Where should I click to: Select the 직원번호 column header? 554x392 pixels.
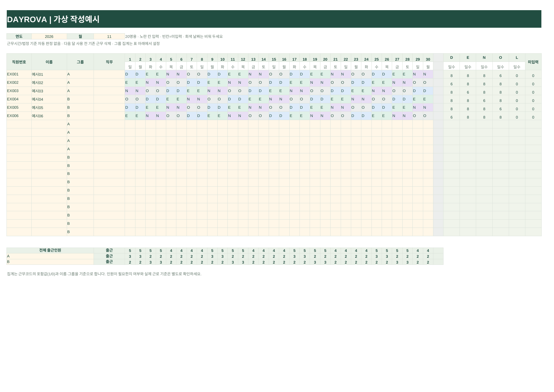point(19,62)
